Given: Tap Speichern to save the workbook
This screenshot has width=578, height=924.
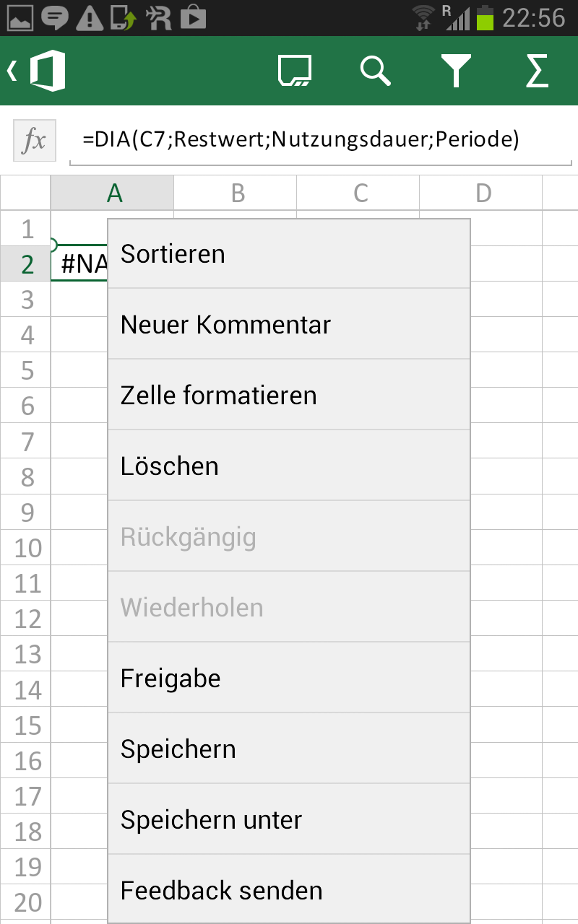Looking at the screenshot, I should [x=289, y=749].
